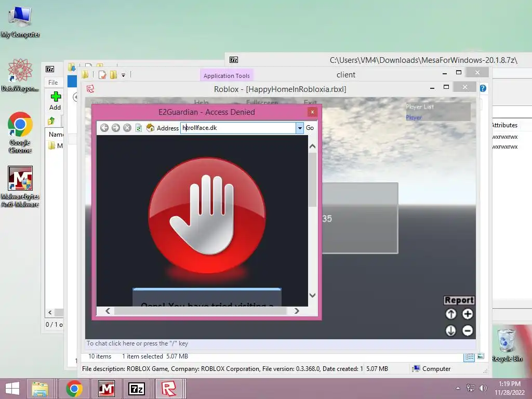Click the Properties icon in client quick access toolbar
532x399 pixels.
point(102,75)
